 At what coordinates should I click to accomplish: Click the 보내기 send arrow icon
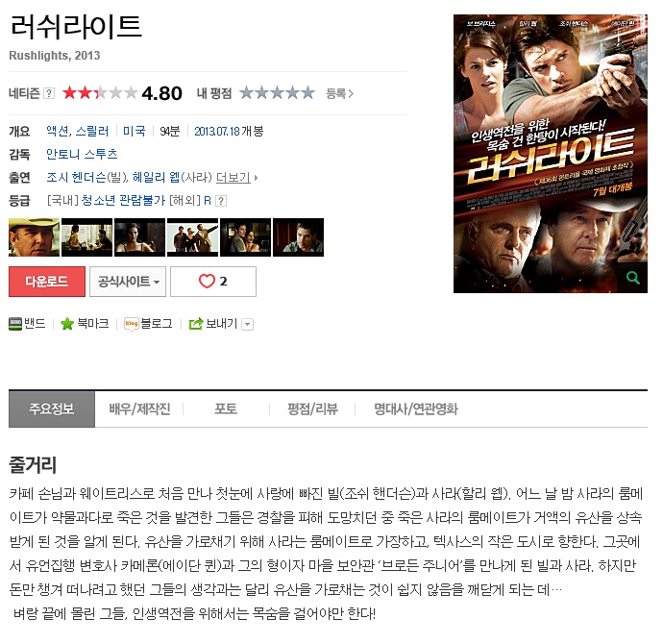tap(196, 324)
